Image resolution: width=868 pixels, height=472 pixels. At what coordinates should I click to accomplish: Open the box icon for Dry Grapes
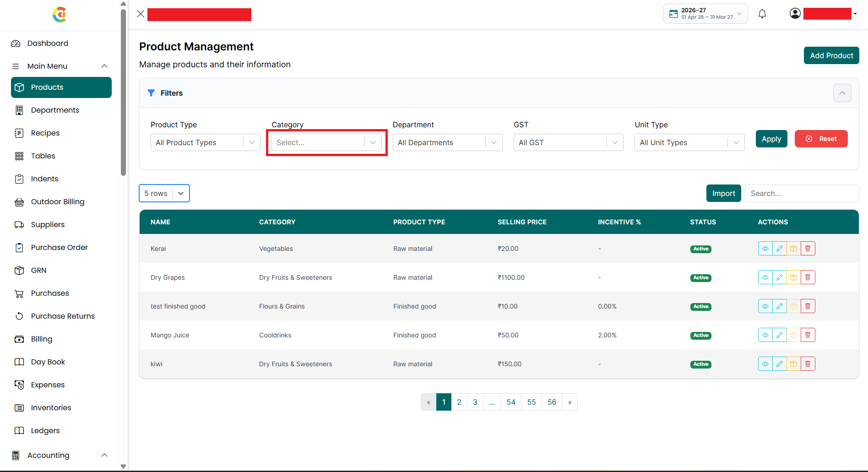tap(793, 277)
